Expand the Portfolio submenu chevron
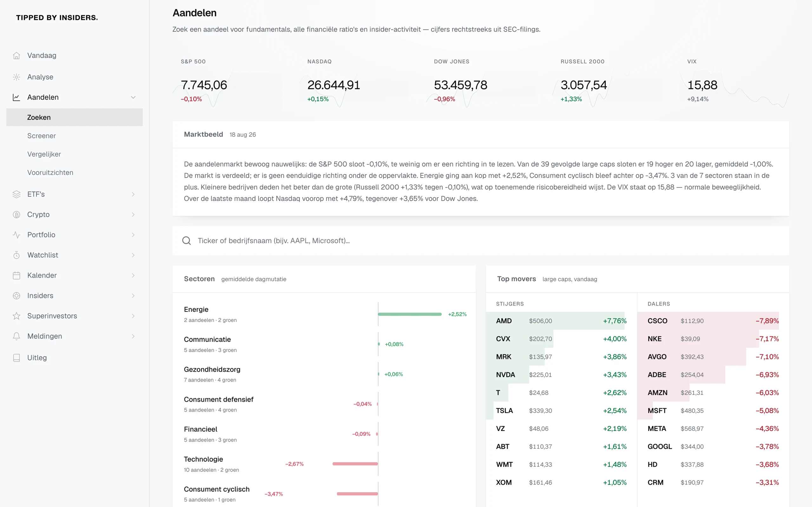Image resolution: width=812 pixels, height=507 pixels. [x=133, y=235]
